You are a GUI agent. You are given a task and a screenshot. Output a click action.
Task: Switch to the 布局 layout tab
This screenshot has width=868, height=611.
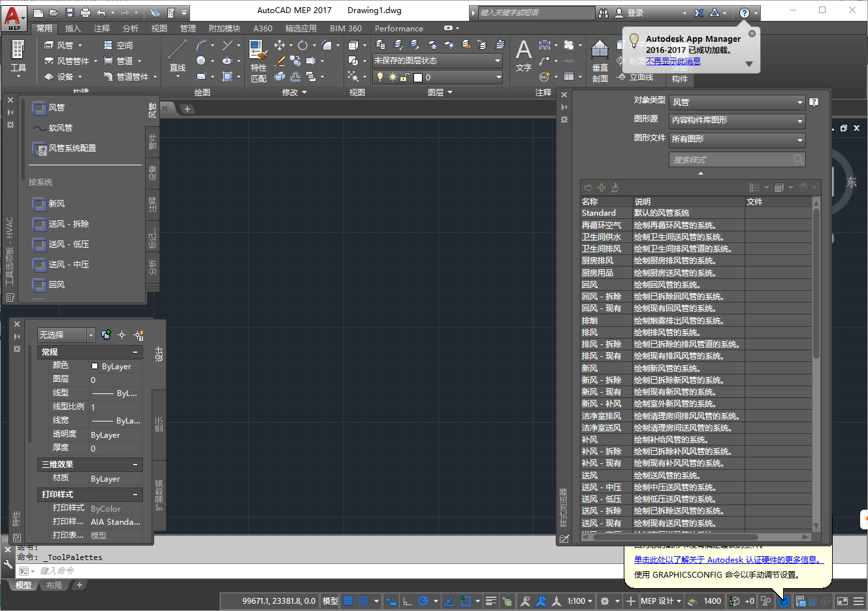click(x=54, y=585)
